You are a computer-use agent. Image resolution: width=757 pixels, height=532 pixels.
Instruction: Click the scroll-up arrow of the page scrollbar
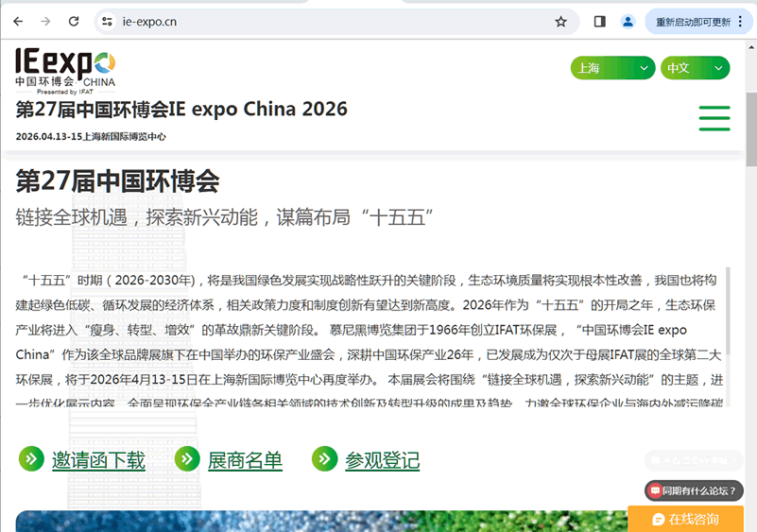(751, 47)
